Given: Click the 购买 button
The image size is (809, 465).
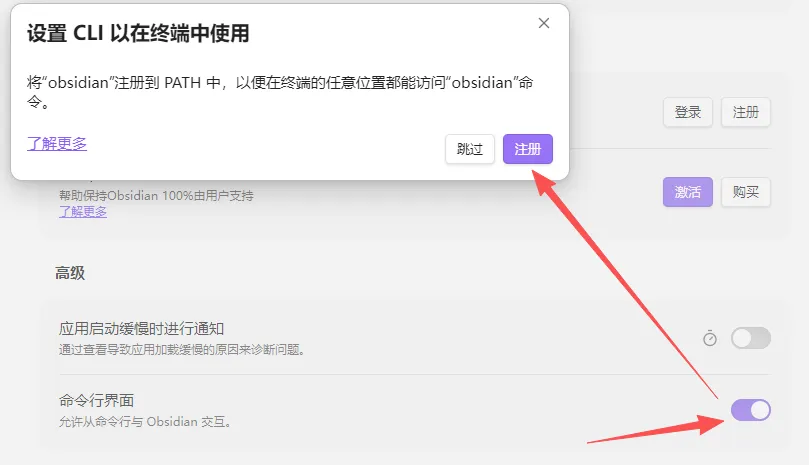Looking at the screenshot, I should coord(746,192).
